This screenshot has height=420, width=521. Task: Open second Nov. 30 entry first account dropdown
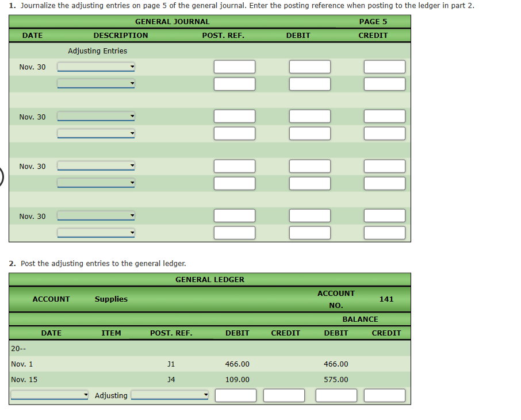(96, 116)
